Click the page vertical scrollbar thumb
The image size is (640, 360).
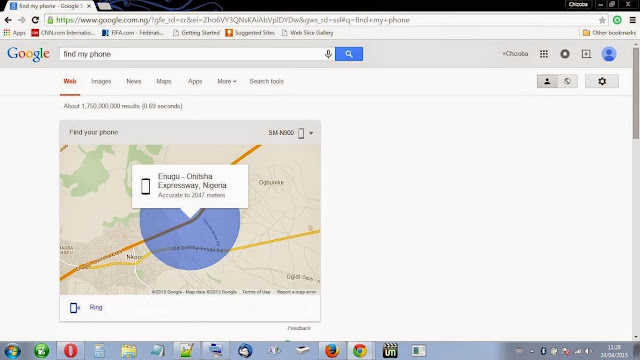pyautogui.click(x=636, y=93)
